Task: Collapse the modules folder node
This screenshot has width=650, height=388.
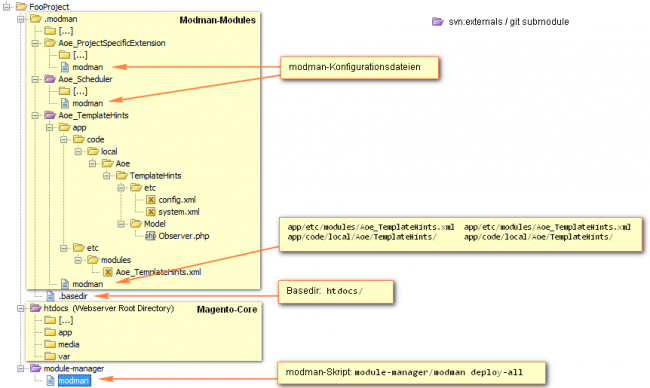Action: [x=78, y=260]
